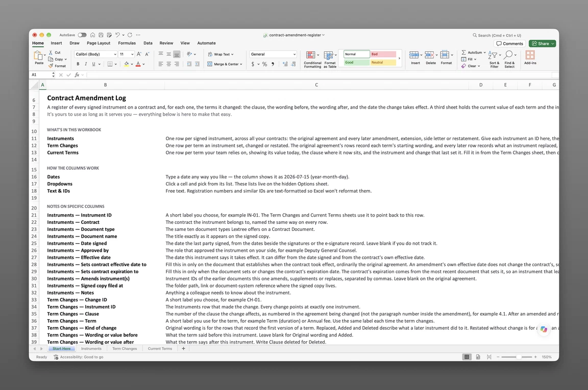This screenshot has height=390, width=588.
Task: Click the Save icon in title bar
Action: [101, 35]
